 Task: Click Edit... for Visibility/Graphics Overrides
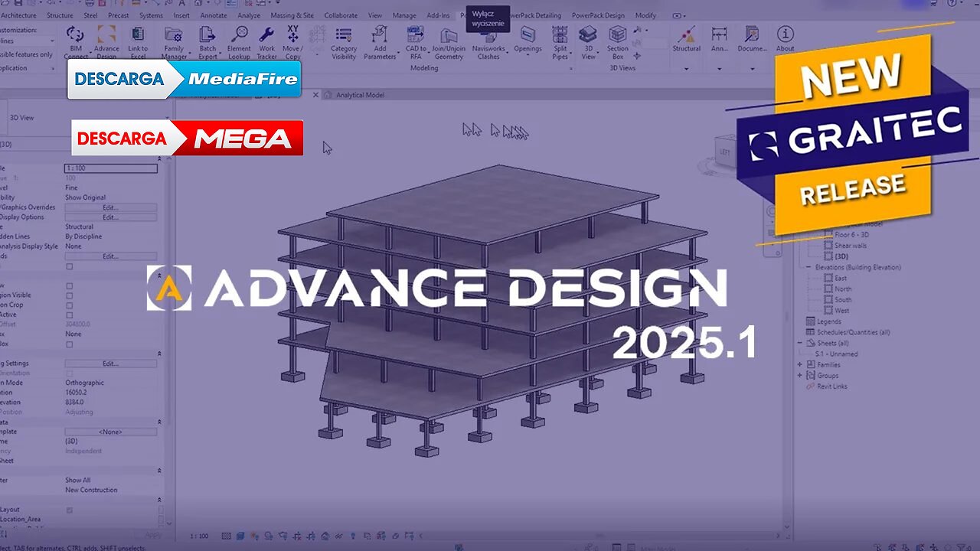click(111, 207)
